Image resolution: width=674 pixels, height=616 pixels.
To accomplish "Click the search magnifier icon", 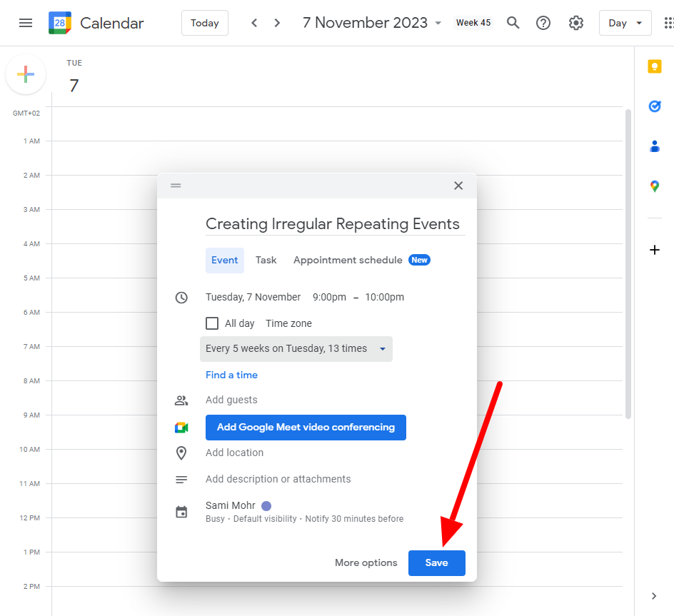I will pos(513,22).
